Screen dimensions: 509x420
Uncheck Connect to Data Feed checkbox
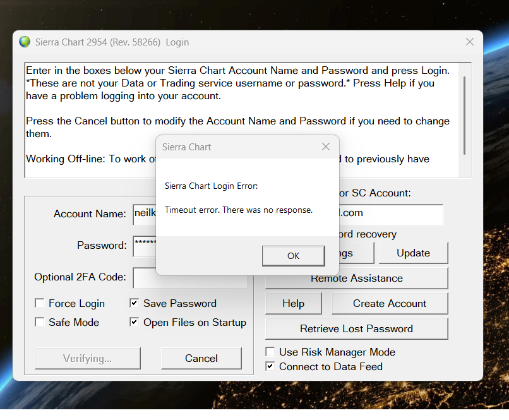click(x=270, y=366)
